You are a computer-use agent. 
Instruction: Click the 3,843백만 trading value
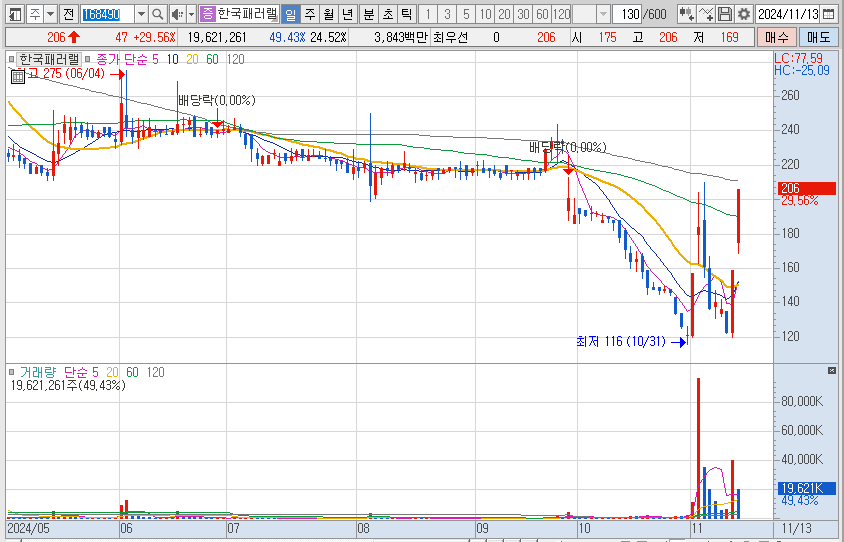(x=400, y=37)
